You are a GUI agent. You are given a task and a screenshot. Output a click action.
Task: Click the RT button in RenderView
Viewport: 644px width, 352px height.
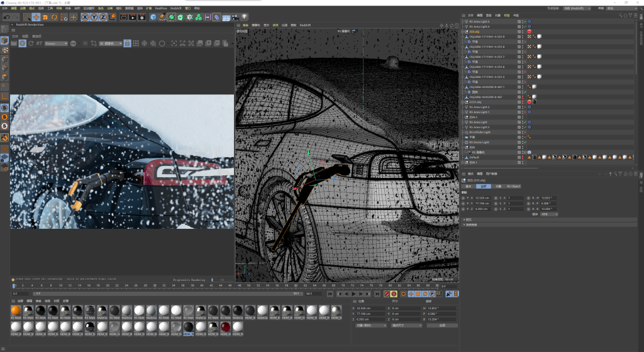(x=40, y=43)
